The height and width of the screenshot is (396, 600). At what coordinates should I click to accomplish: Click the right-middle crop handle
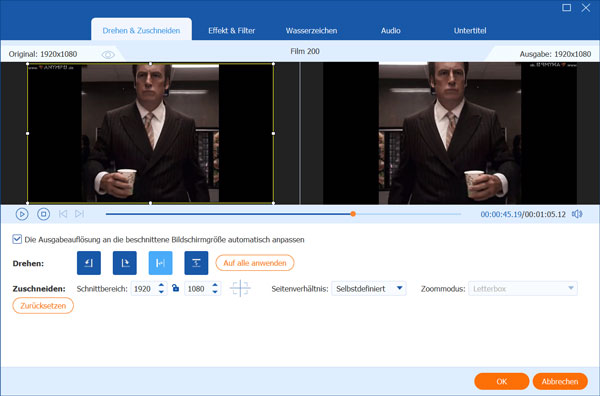[273, 134]
